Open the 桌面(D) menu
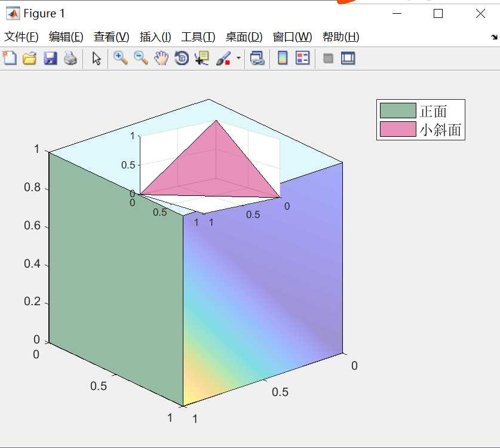This screenshot has height=448, width=500. click(x=244, y=37)
